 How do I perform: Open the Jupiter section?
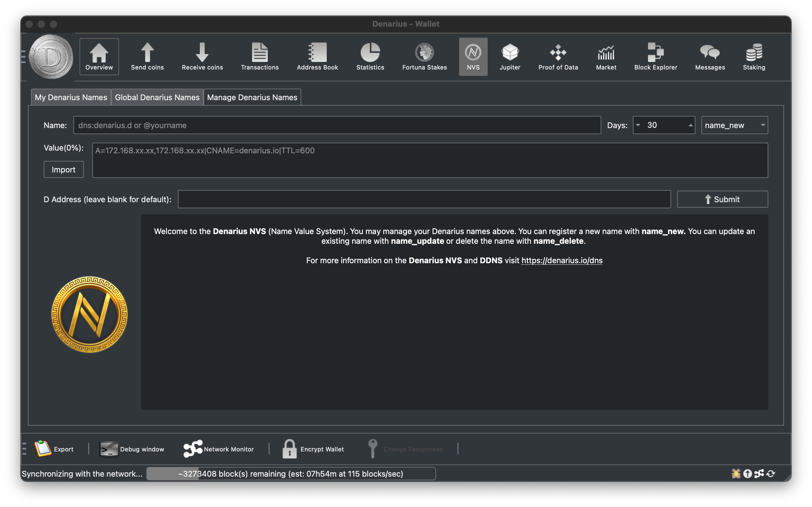tap(510, 57)
